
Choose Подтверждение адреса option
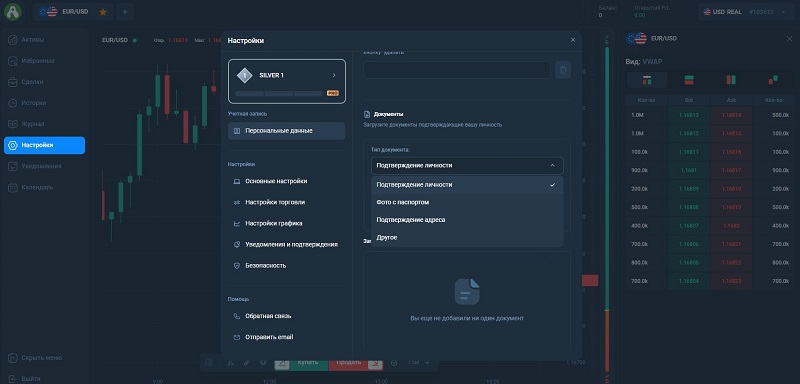point(467,220)
